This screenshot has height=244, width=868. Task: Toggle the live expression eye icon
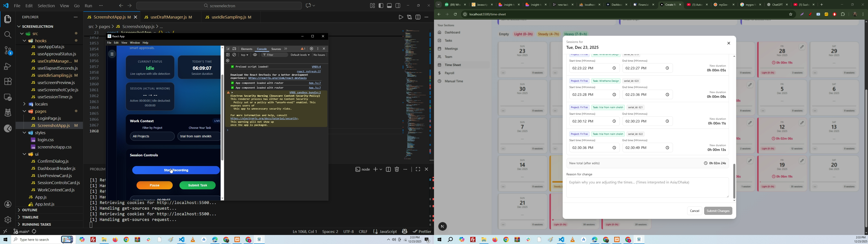pyautogui.click(x=255, y=55)
